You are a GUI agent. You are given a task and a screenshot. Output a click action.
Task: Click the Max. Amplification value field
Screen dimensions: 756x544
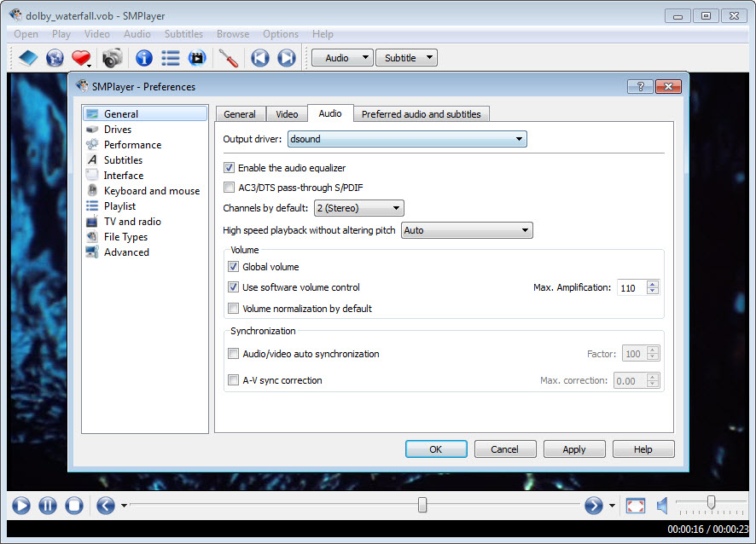click(632, 287)
